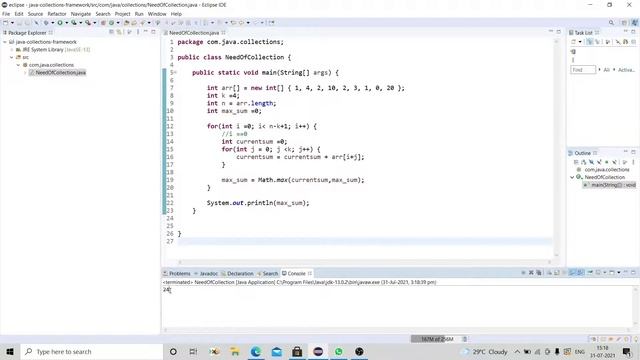Toggle Categorized presentation in Task List toolbar
The width and height of the screenshot is (640, 360).
pos(589,42)
